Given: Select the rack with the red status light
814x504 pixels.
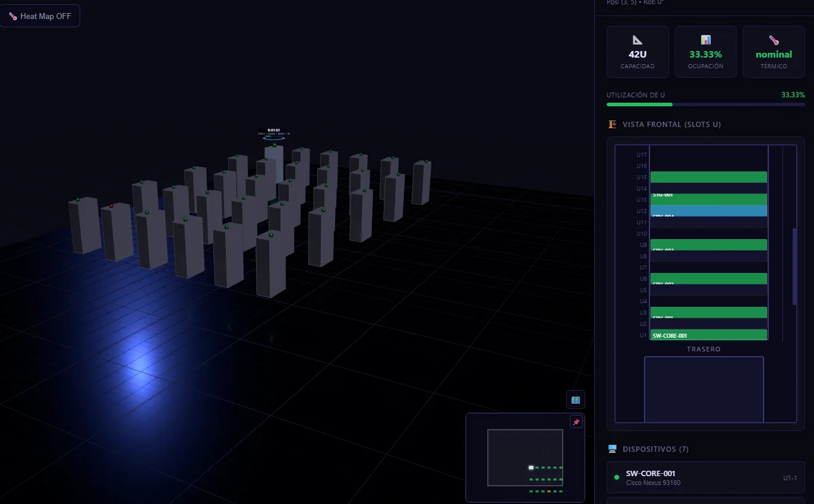Looking at the screenshot, I should pyautogui.click(x=117, y=232).
